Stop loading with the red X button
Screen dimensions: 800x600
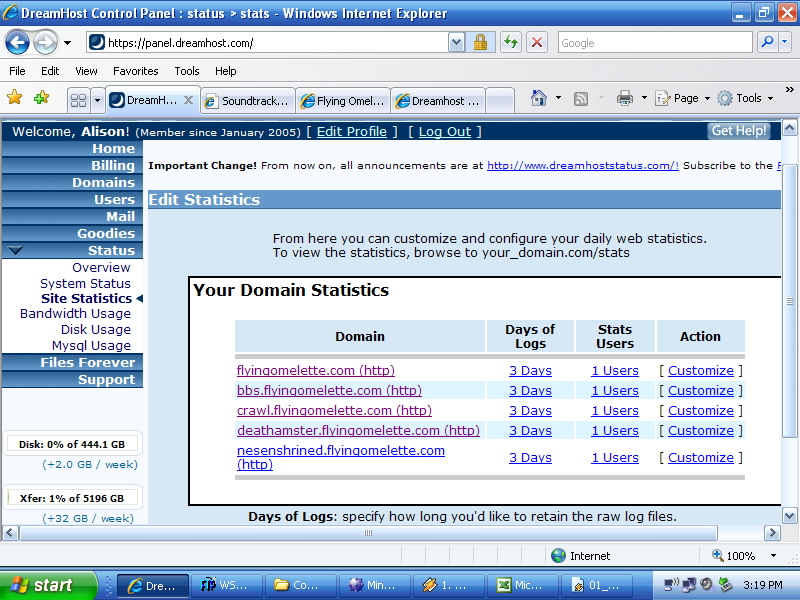pos(537,43)
